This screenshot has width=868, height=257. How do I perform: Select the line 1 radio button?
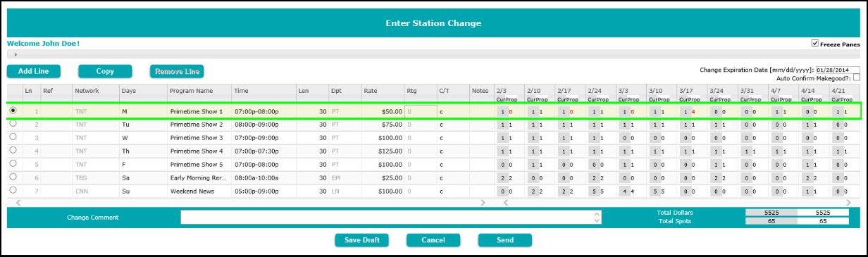click(13, 111)
